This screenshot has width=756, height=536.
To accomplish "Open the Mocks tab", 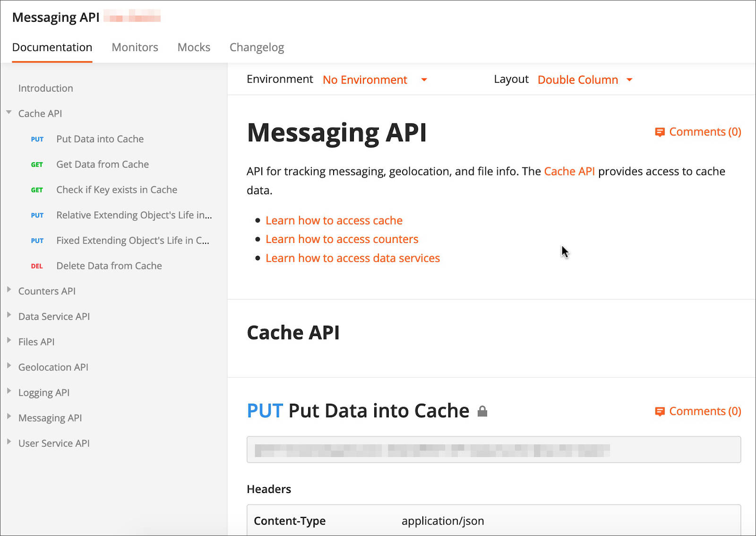I will (x=194, y=47).
